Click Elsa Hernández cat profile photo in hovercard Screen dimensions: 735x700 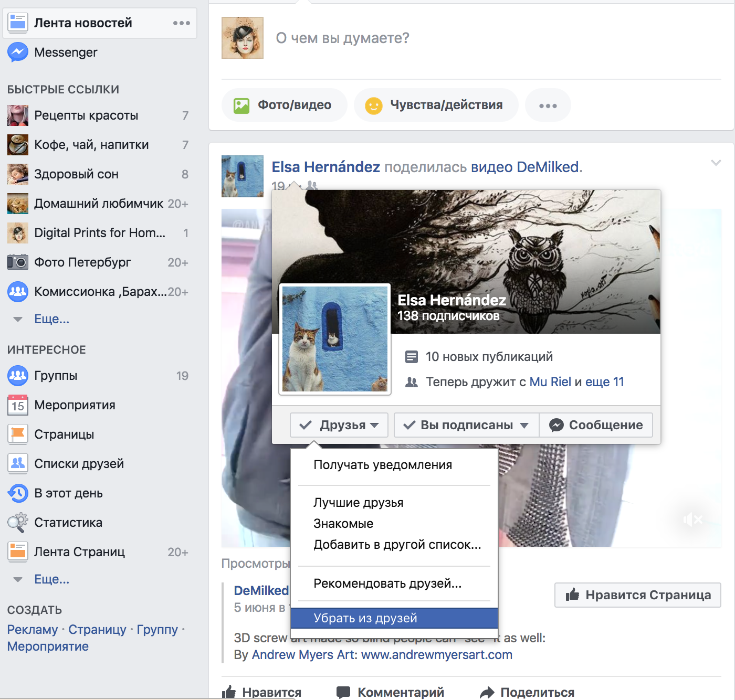click(x=335, y=339)
